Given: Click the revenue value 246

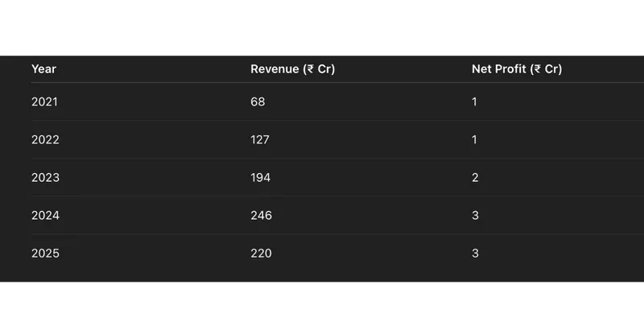Looking at the screenshot, I should (x=261, y=215).
